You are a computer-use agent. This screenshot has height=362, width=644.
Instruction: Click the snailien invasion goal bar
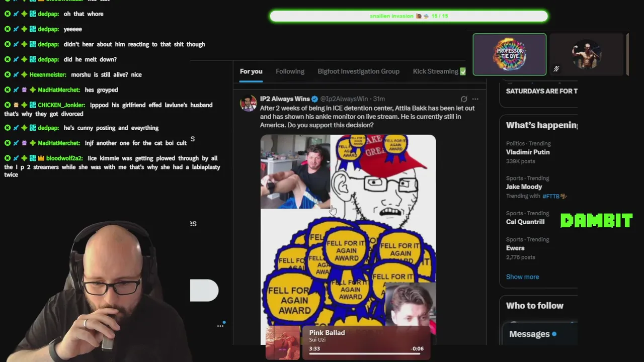(409, 16)
